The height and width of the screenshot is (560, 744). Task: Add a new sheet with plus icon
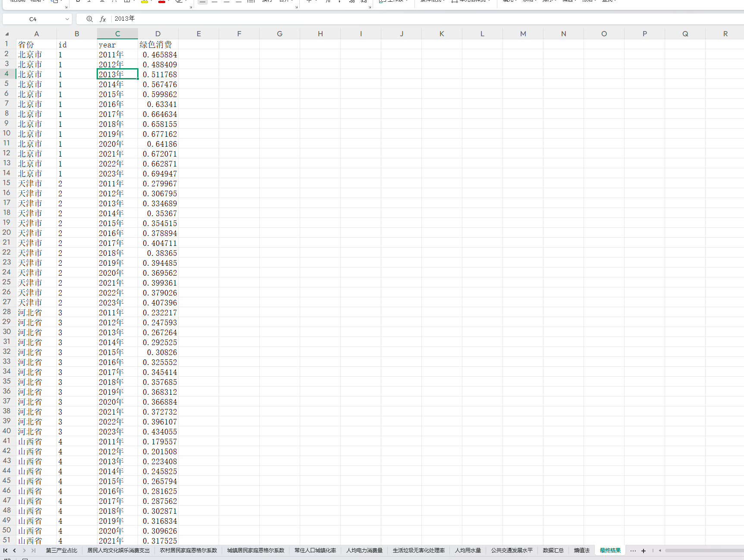click(643, 551)
